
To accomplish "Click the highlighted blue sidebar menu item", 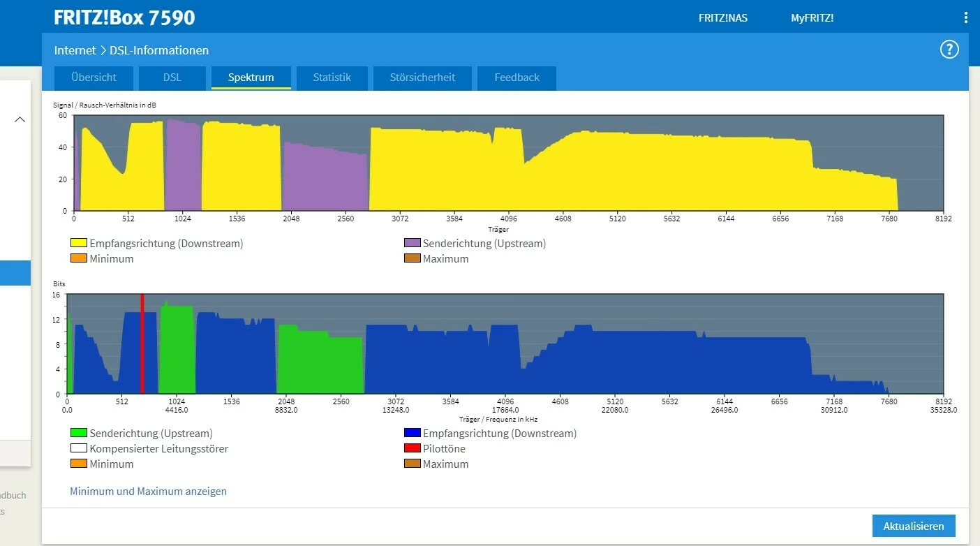I will pos(15,273).
